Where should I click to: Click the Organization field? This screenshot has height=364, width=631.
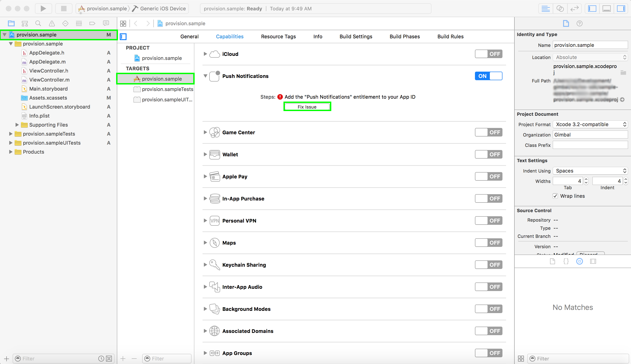click(590, 135)
